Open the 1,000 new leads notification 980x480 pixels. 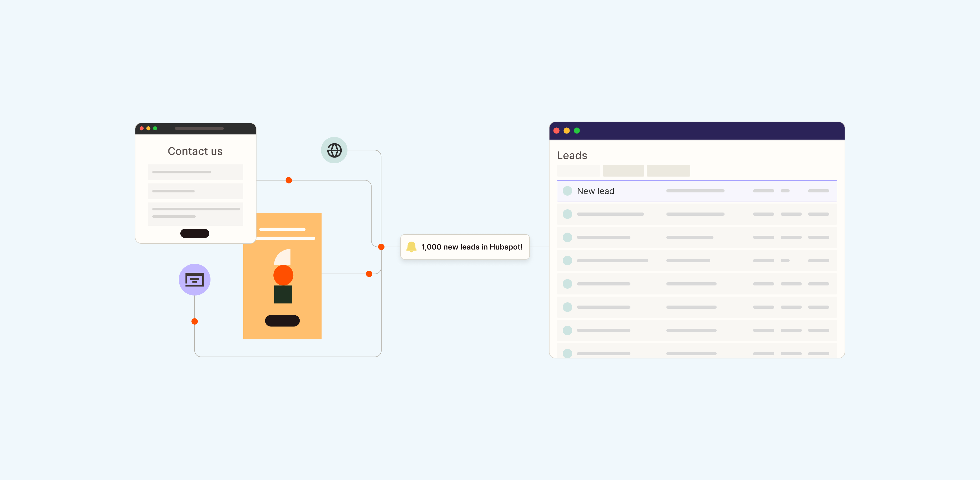(465, 247)
